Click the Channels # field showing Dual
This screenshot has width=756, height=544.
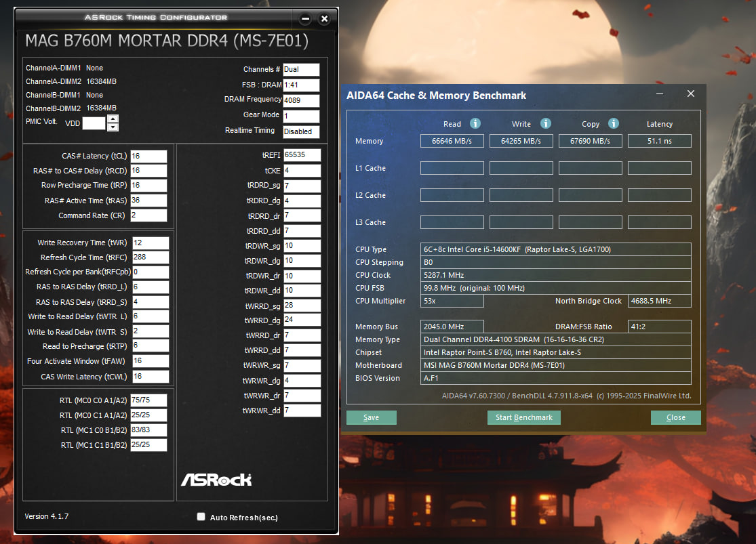[301, 69]
